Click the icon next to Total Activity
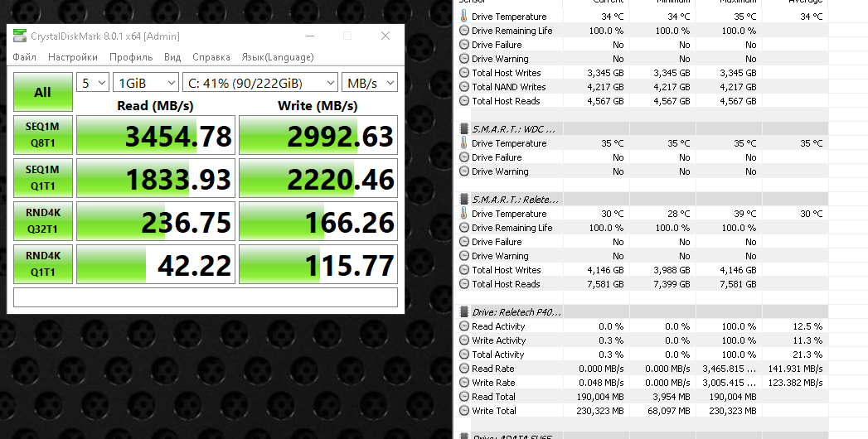Screen dimensions: 868x439 coord(464,355)
